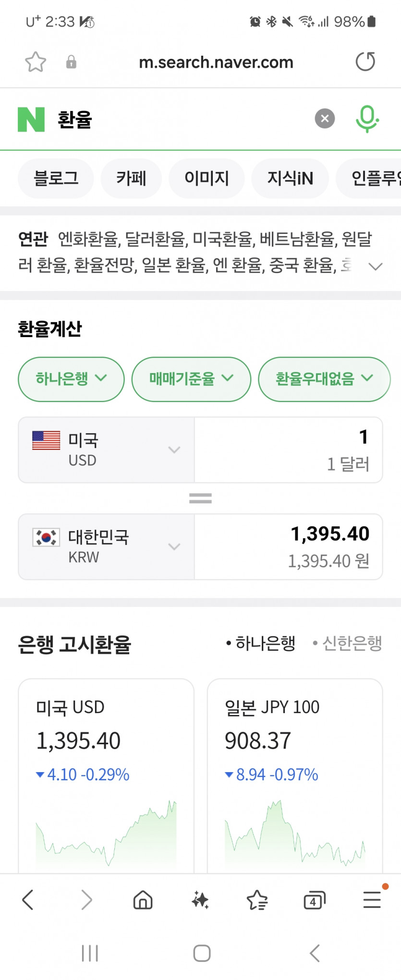
Task: Switch to 신한은행 bank rates
Action: click(348, 643)
